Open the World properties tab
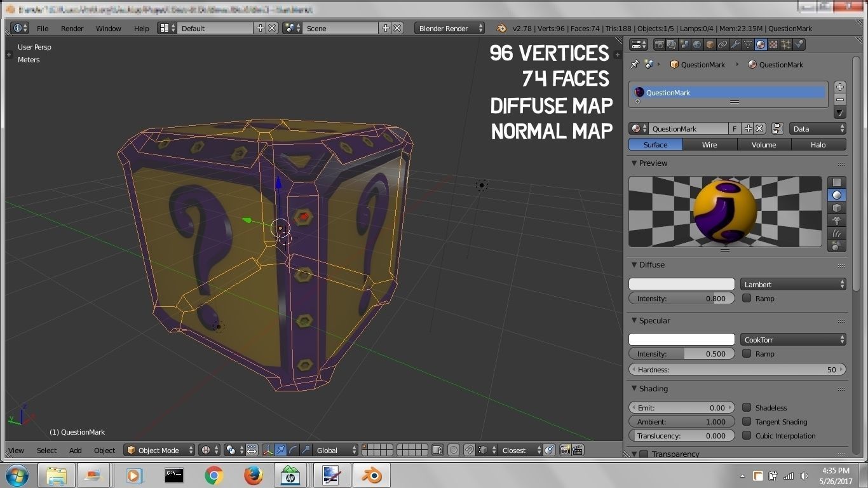Viewport: 868px width, 488px height. tap(697, 44)
